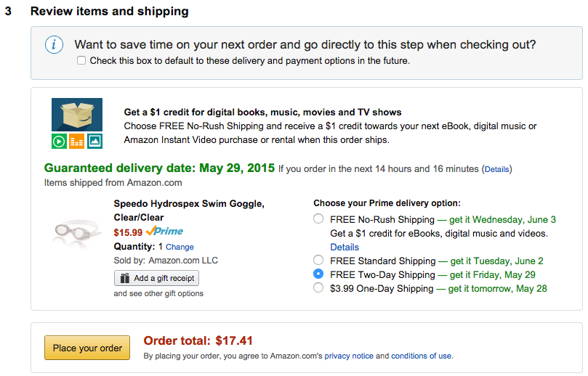Screen dimensions: 588x376
Task: Change the item quantity
Action: tap(180, 248)
